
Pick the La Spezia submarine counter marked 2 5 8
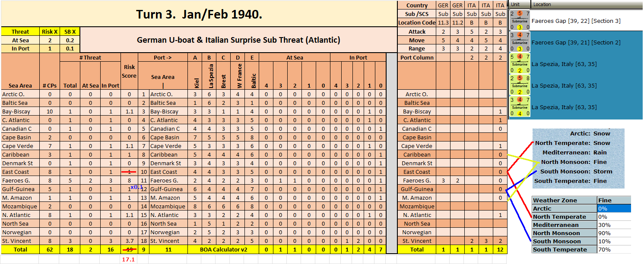[x=519, y=85]
